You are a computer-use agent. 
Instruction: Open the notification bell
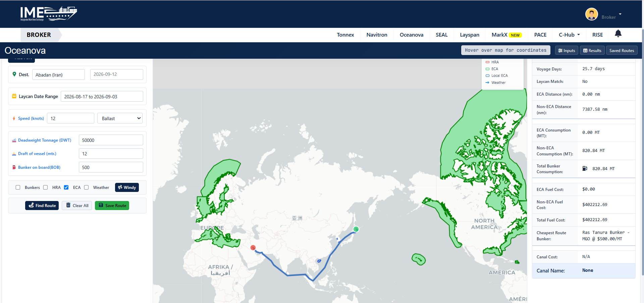(618, 34)
